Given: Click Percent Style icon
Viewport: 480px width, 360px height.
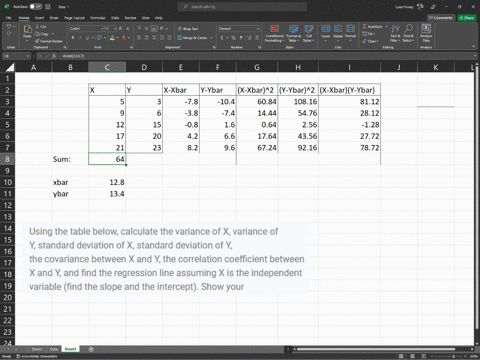Looking at the screenshot, I should pos(233,38).
